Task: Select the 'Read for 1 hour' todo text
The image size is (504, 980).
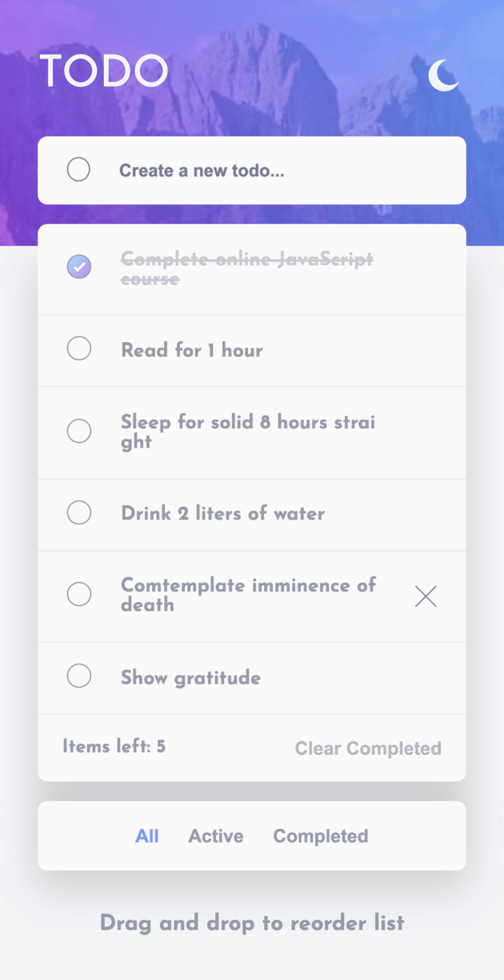Action: point(191,350)
